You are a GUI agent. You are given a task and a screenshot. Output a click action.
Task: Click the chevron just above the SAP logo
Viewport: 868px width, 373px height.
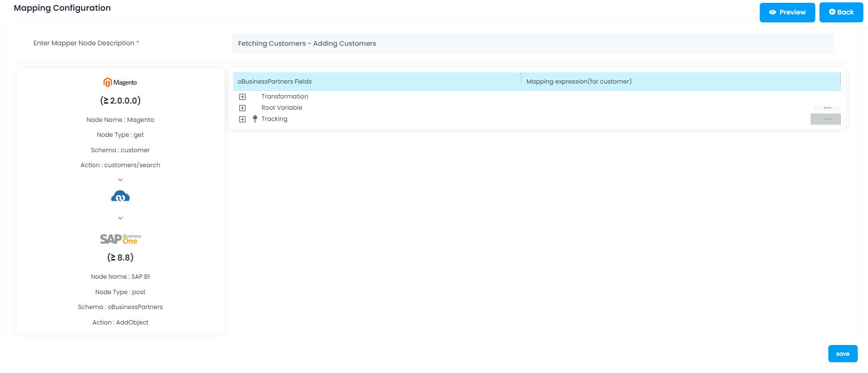coord(120,218)
